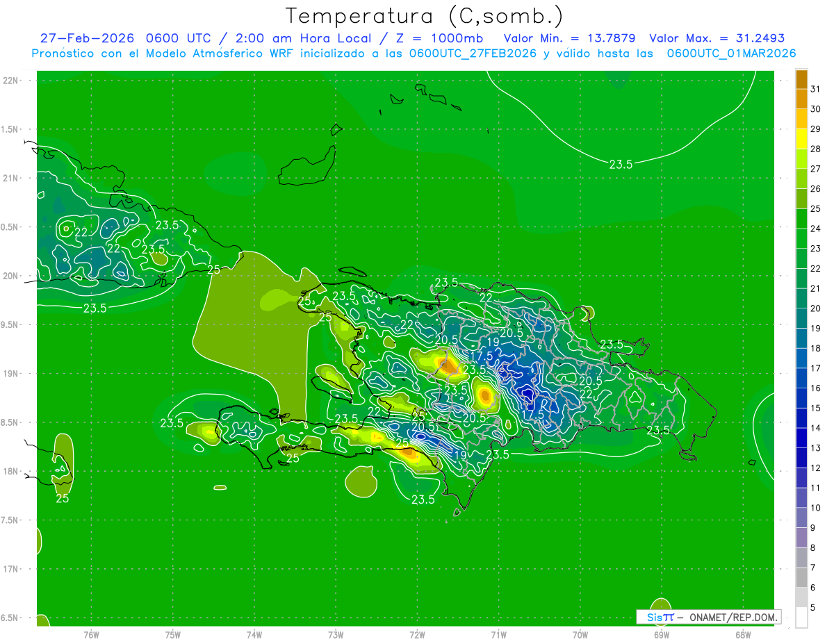This screenshot has width=834, height=644.
Task: Click the 71W longitude axis label
Action: (498, 634)
